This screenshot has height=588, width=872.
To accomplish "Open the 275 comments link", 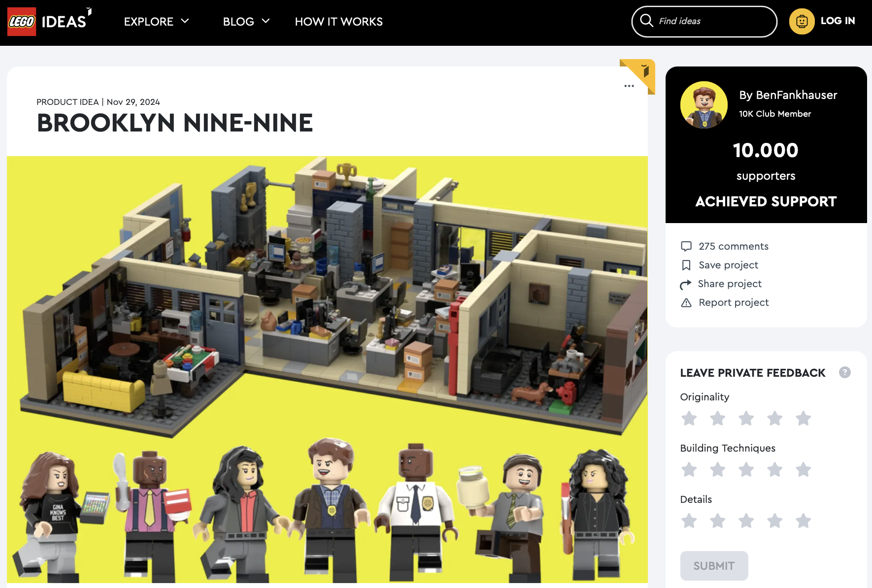I will tap(733, 246).
